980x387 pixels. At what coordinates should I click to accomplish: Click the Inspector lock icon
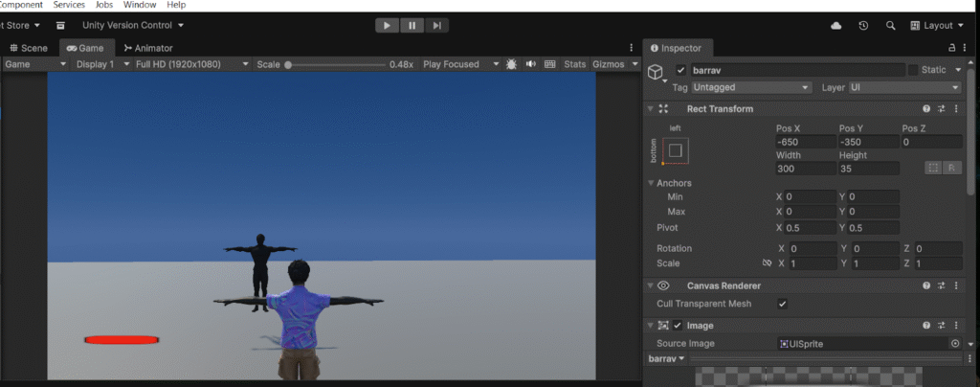point(951,48)
